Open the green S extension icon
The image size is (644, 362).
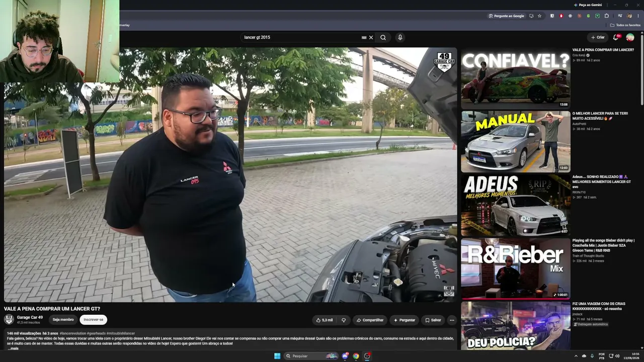pos(588,16)
